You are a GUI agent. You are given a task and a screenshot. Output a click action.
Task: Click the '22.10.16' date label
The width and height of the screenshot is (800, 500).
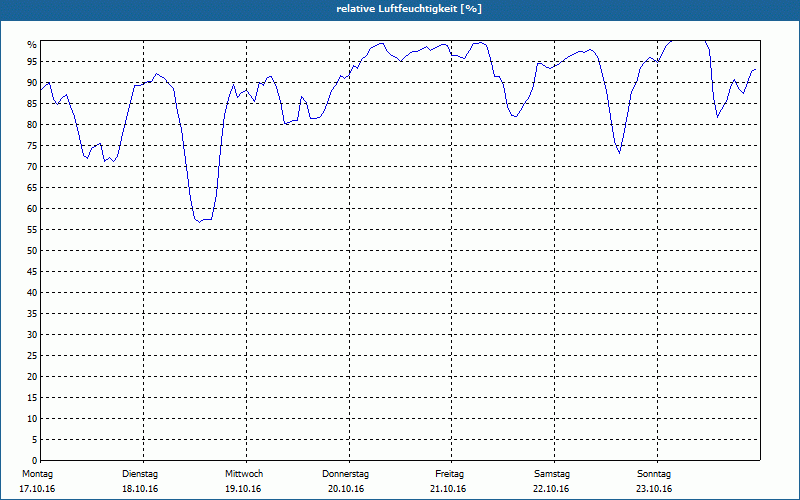click(551, 489)
